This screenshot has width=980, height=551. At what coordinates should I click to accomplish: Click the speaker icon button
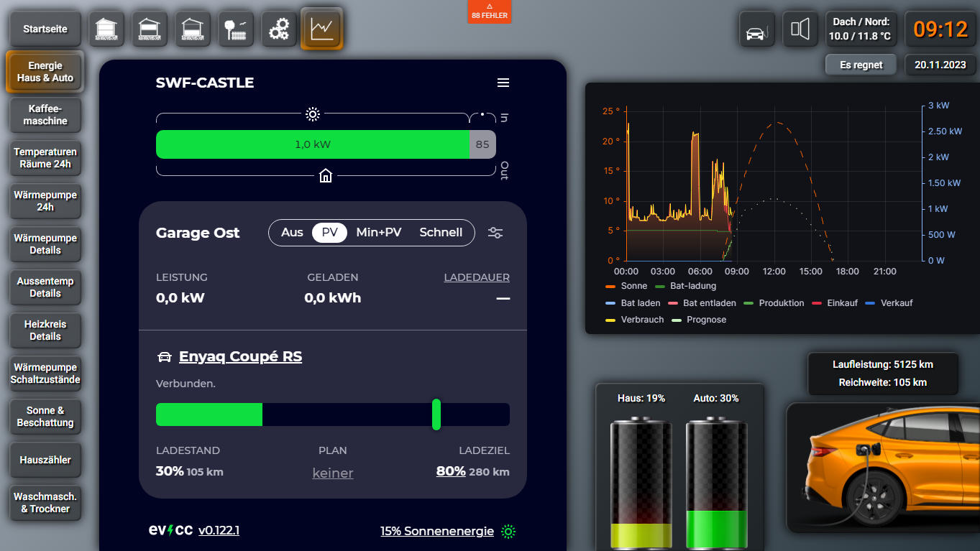[x=800, y=29]
